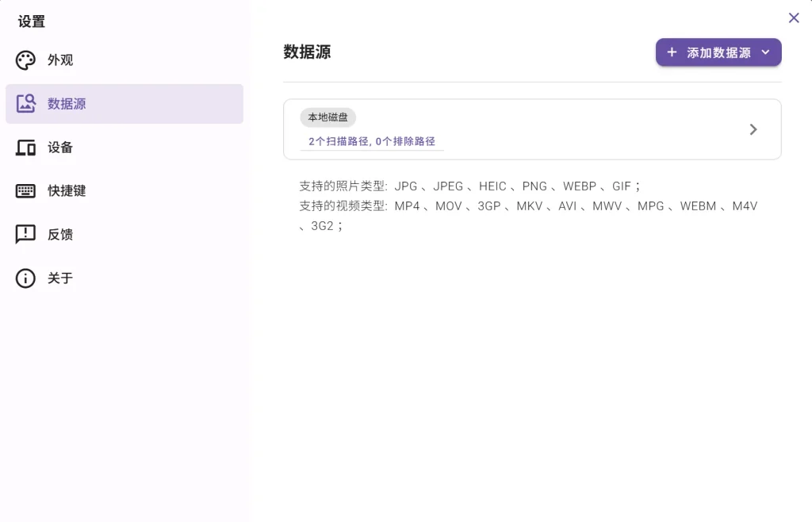Image resolution: width=812 pixels, height=522 pixels.
Task: Click the 2个扫描路径, 0个排除路径 link
Action: point(372,141)
